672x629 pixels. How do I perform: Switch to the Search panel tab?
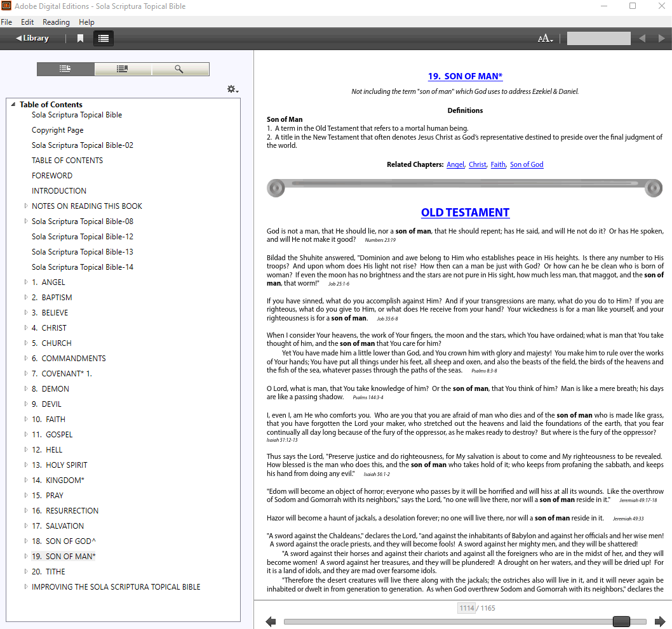(180, 69)
